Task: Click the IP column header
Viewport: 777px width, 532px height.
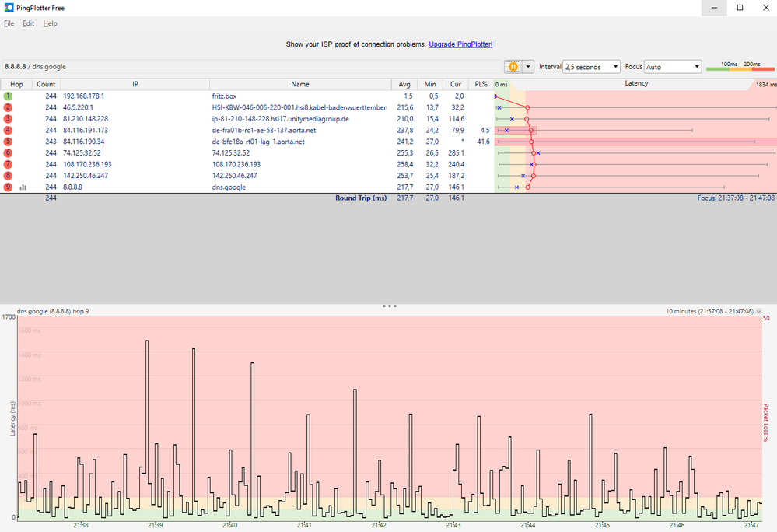Action: pyautogui.click(x=135, y=84)
